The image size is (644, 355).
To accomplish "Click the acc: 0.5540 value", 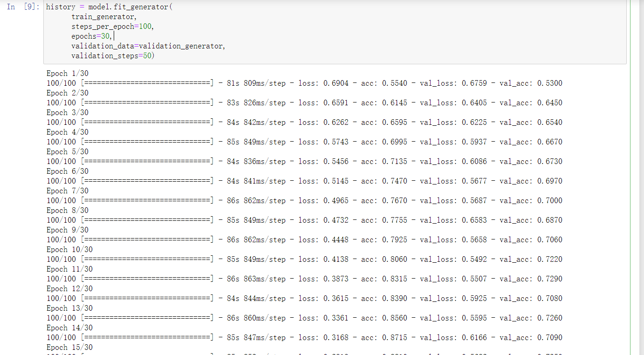I will [384, 83].
